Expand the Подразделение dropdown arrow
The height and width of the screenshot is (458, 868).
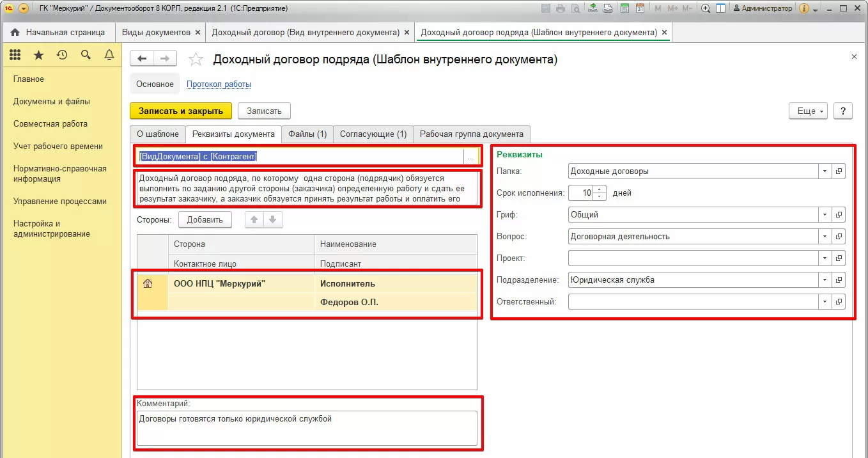(825, 280)
